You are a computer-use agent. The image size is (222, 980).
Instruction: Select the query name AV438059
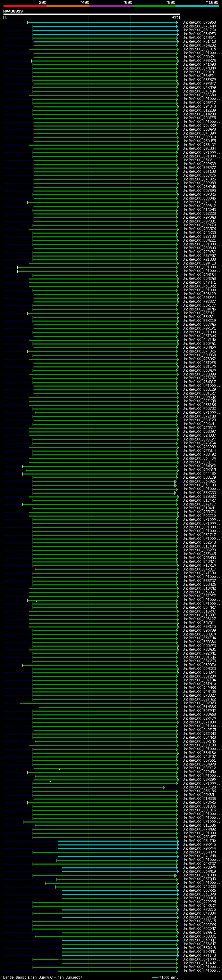(13, 11)
